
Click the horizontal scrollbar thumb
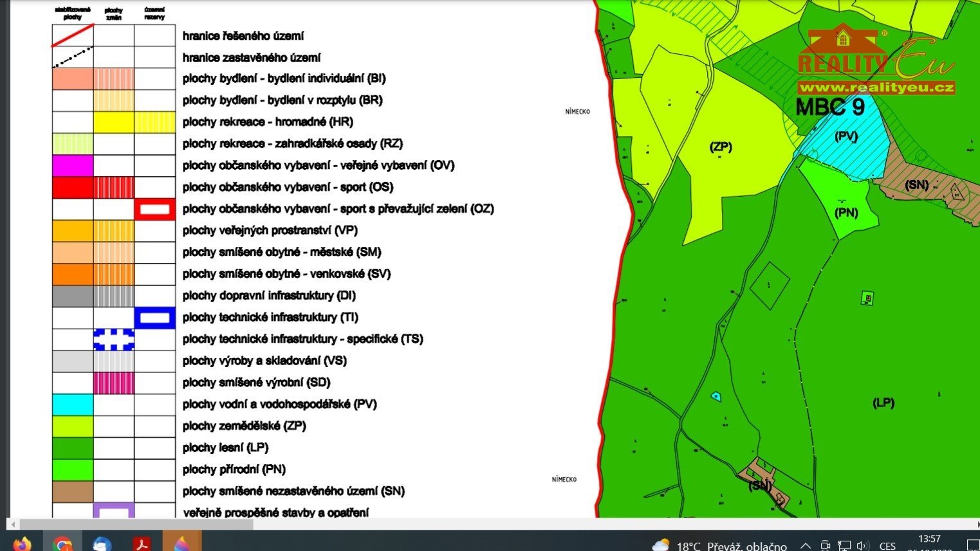pos(135,524)
